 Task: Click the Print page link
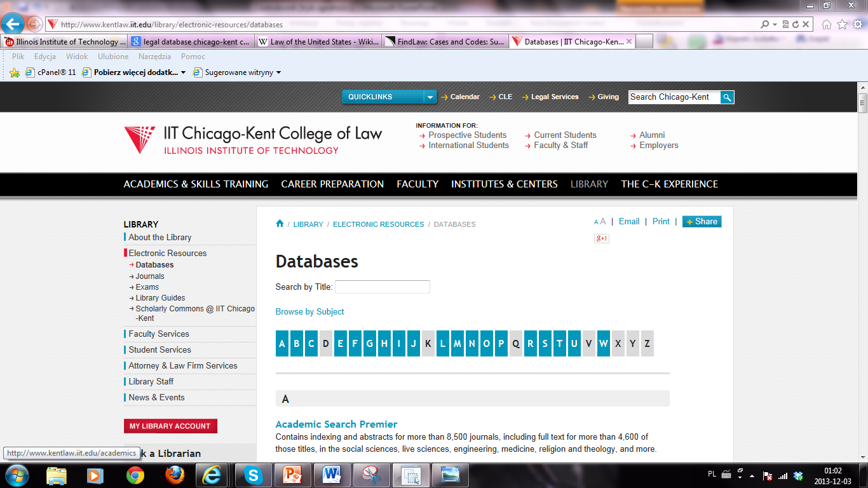[x=661, y=221]
